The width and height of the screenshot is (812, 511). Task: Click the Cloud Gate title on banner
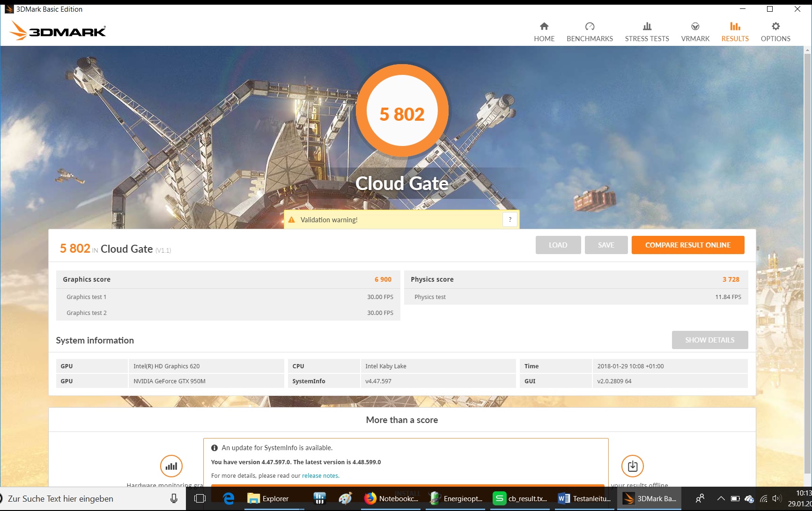(402, 183)
